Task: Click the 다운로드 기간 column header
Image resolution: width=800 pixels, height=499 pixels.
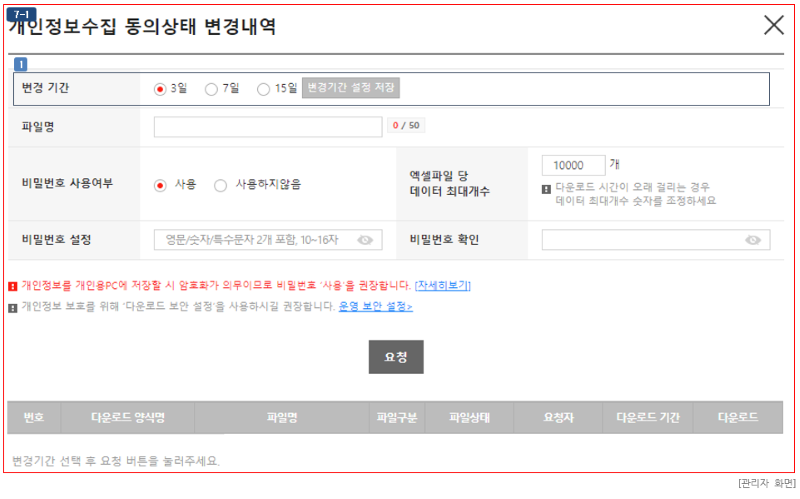Action: tap(648, 418)
